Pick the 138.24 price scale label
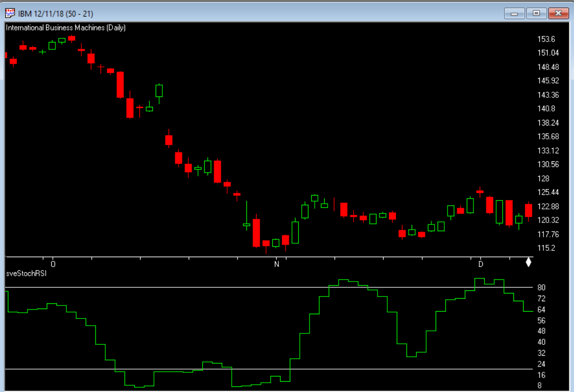Screen dimensions: 574x392 click(x=548, y=122)
